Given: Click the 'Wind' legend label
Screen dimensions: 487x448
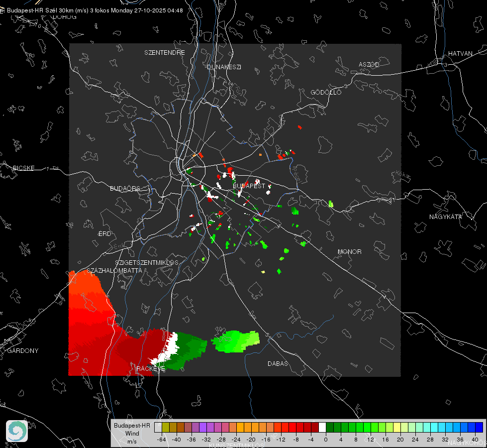Looking at the screenshot, I should pyautogui.click(x=132, y=434).
